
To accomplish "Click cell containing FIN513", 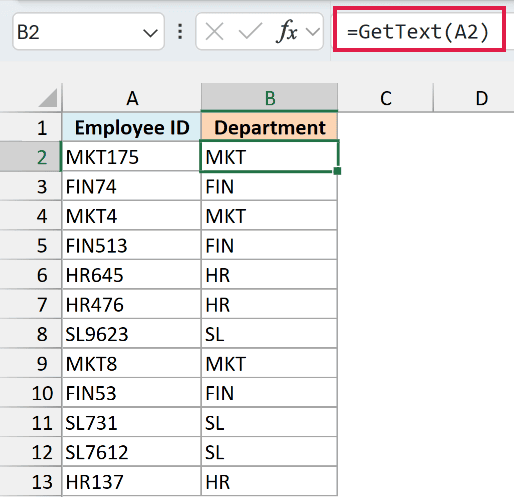I will coord(132,245).
